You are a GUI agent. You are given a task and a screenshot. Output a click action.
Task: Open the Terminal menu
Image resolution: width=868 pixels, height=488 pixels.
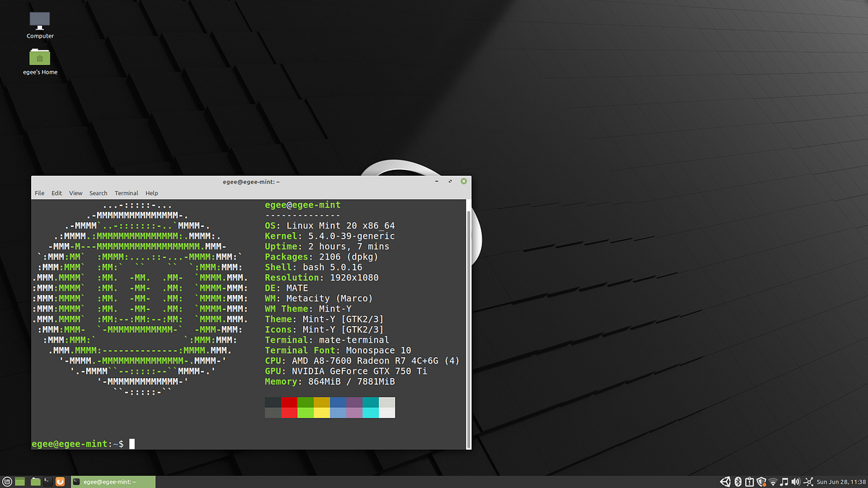click(x=126, y=193)
